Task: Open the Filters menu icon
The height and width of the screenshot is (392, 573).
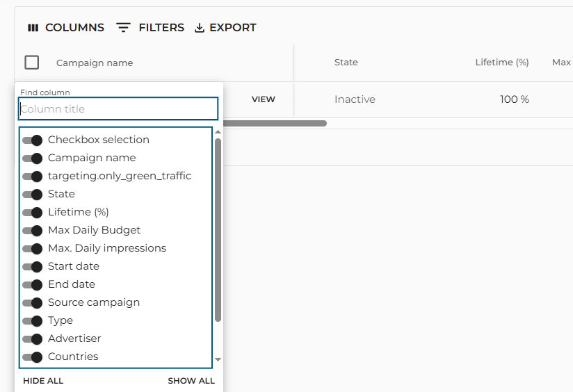Action: tap(123, 28)
